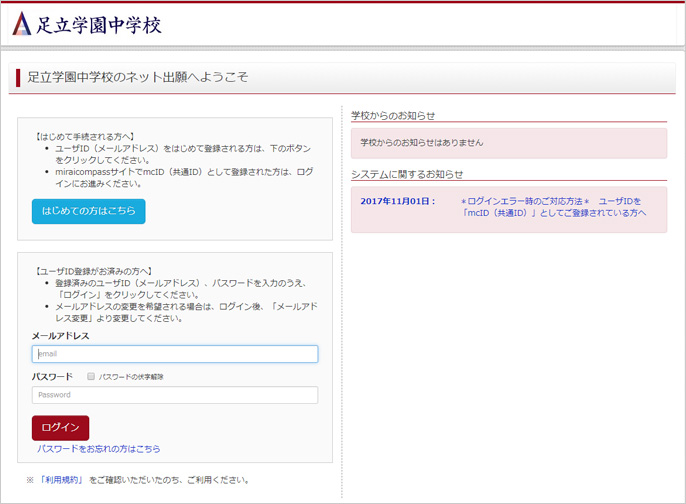The image size is (686, 504).
Task: Click the パスワードの伏字解除 label text
Action: point(131,377)
